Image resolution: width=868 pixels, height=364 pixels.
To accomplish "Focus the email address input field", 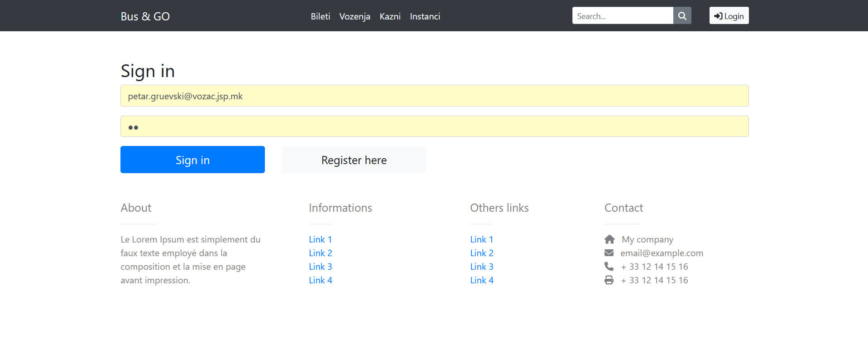I will tap(434, 96).
